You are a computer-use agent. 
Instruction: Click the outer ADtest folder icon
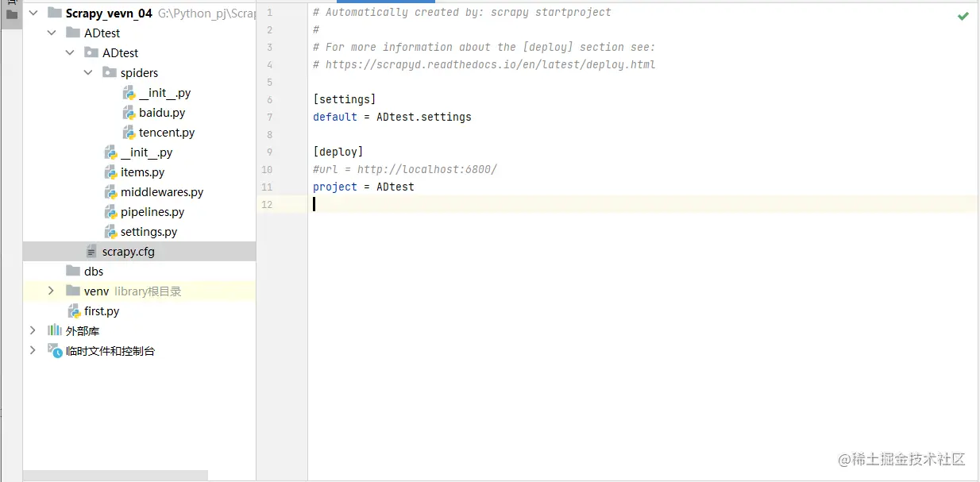(x=73, y=33)
